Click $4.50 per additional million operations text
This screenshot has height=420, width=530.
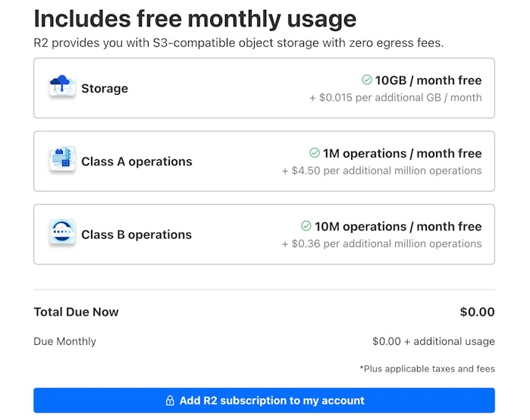[x=382, y=171]
